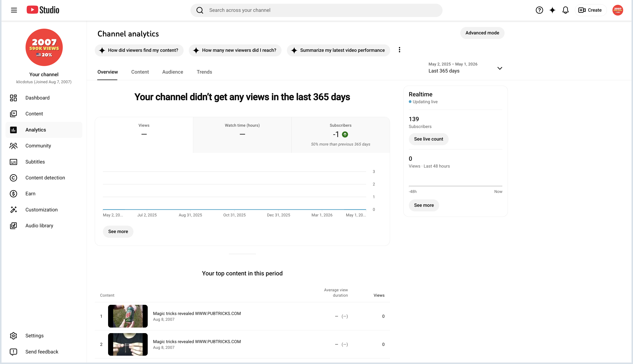Switch to the Content analytics tab

pos(140,72)
